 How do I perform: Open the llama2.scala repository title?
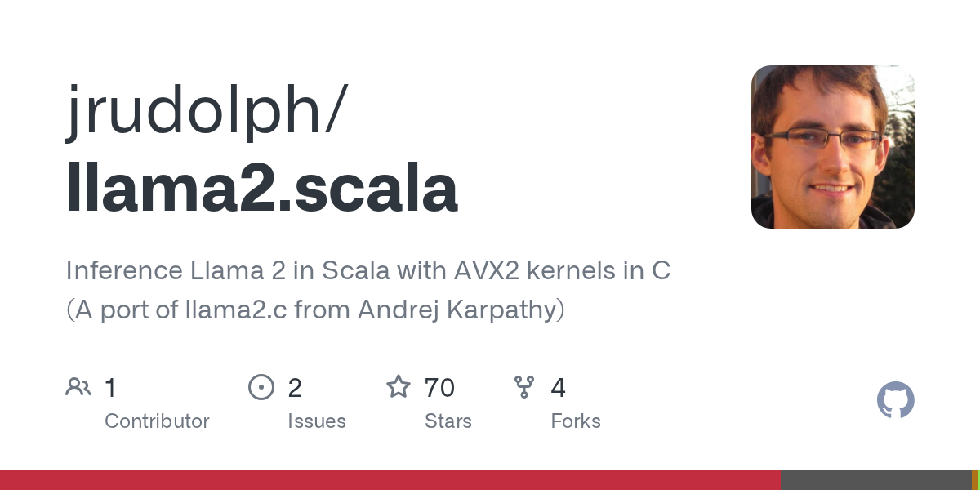[261, 189]
